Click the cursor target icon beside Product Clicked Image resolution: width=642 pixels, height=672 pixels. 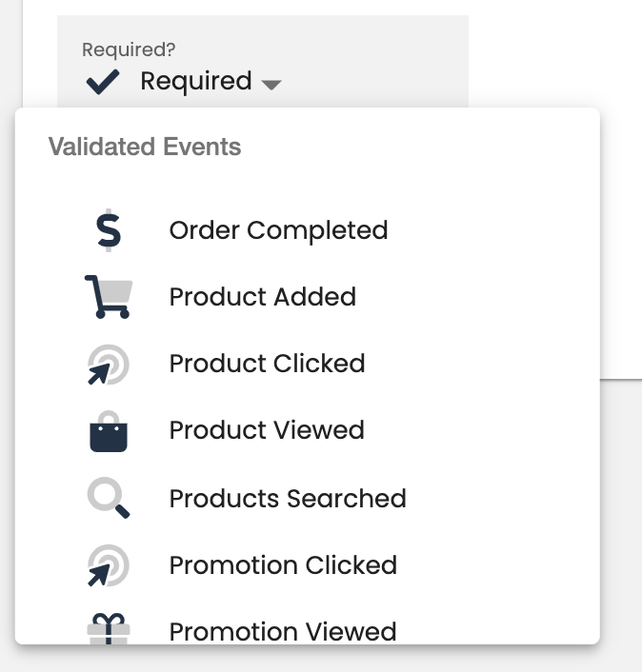(x=108, y=364)
